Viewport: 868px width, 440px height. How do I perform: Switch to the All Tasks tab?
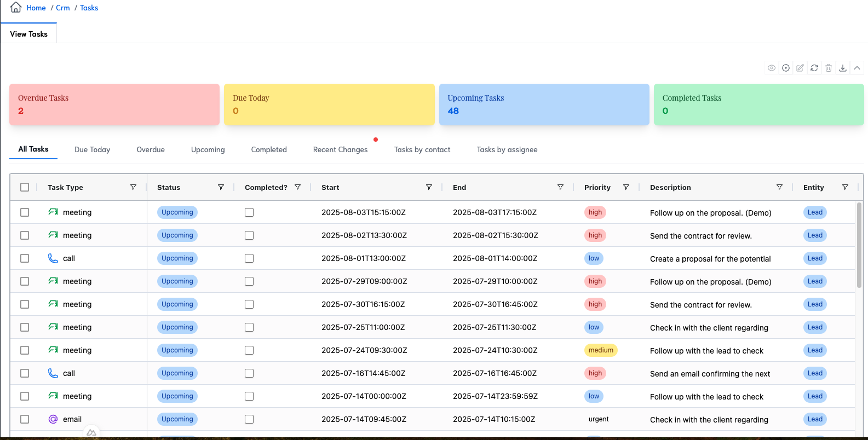(33, 149)
